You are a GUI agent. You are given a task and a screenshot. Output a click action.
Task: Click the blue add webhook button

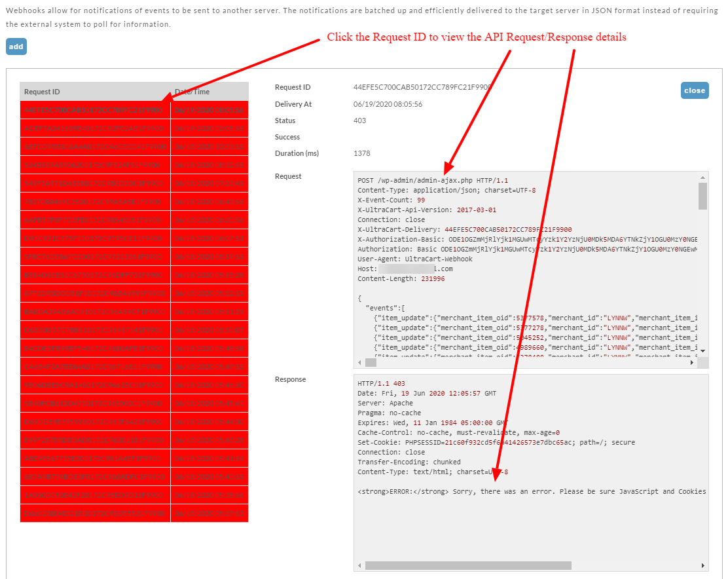click(x=16, y=47)
